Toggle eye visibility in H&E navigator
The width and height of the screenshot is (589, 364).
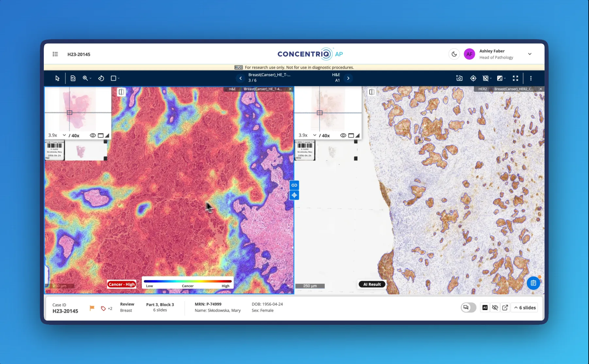point(93,136)
